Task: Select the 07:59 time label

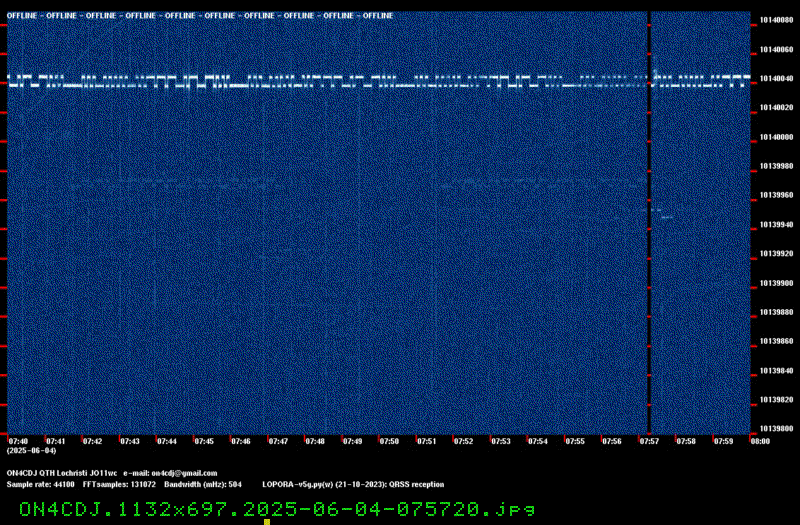Action: tap(723, 441)
